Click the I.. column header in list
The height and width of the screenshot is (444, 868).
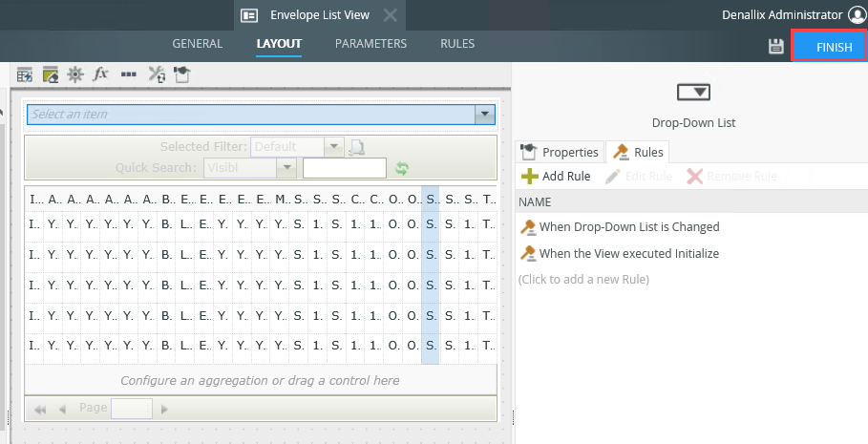coord(35,200)
